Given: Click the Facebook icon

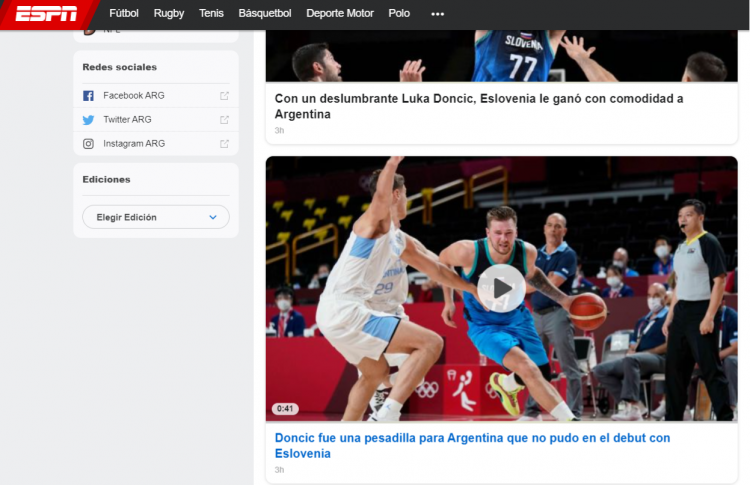Looking at the screenshot, I should click(88, 96).
